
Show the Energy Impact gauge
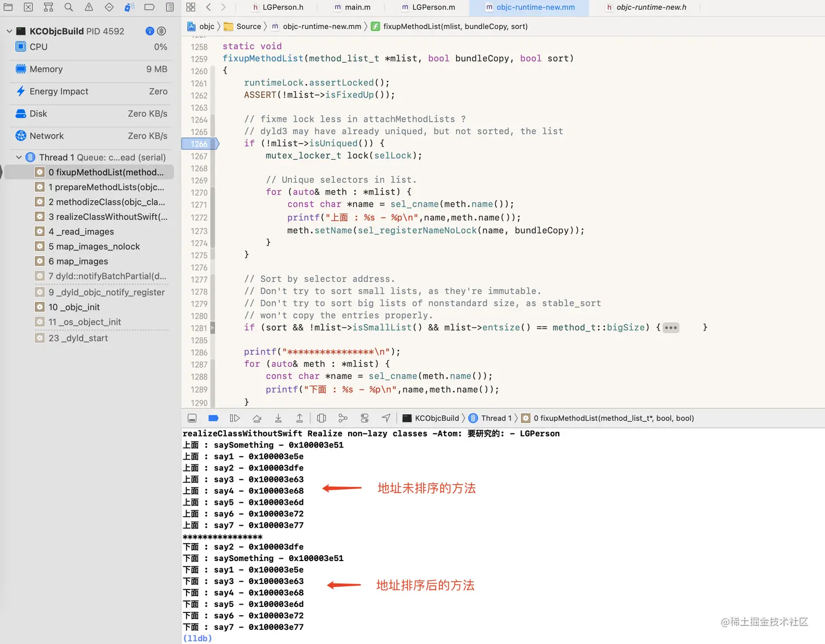coord(91,92)
